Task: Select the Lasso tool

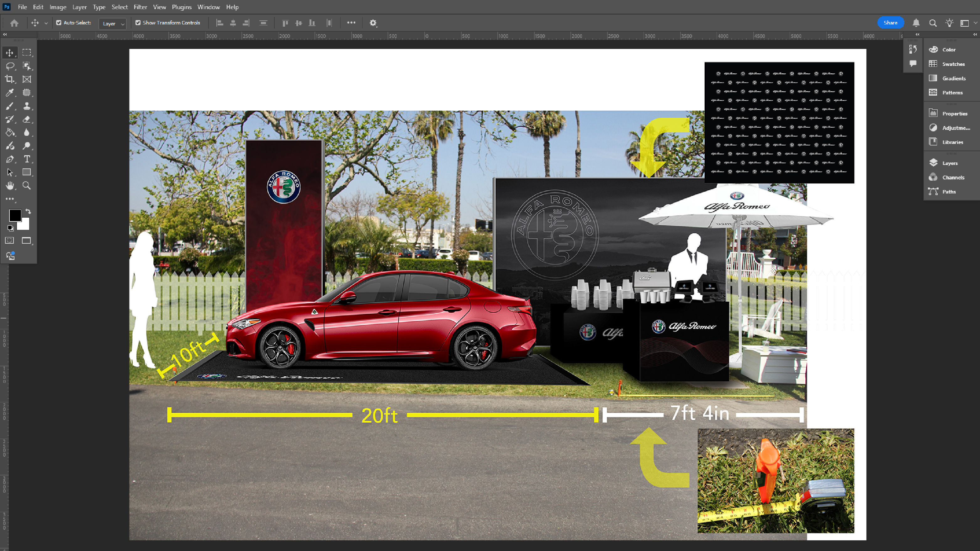Action: [9, 66]
